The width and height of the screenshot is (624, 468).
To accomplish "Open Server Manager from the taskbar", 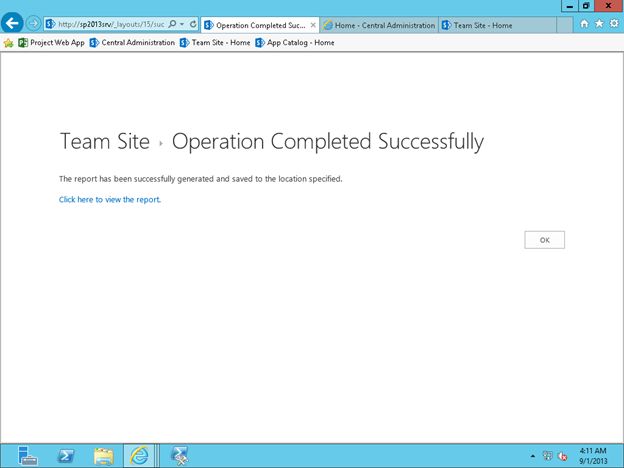I will (x=27, y=456).
